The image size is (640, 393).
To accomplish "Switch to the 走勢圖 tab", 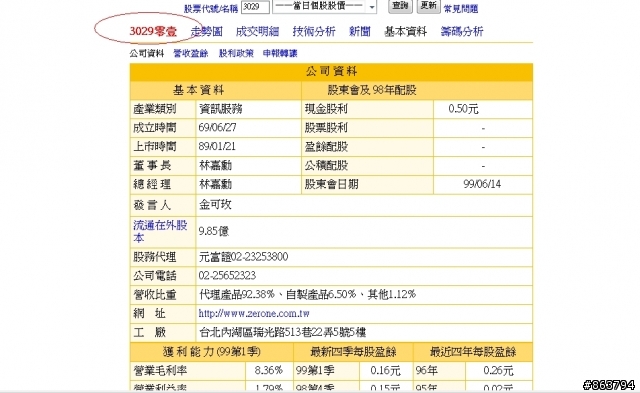I will point(207,31).
